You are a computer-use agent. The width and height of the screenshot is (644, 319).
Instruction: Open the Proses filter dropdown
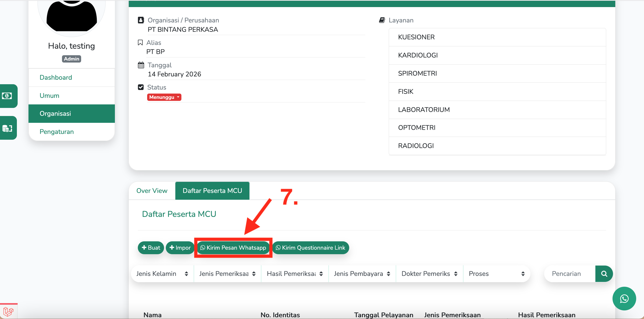click(x=496, y=274)
